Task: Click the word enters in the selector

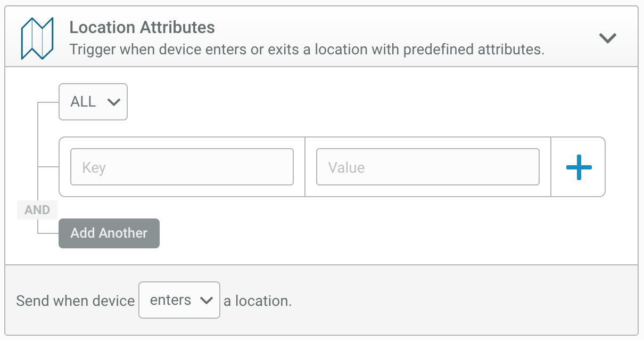Action: 171,300
